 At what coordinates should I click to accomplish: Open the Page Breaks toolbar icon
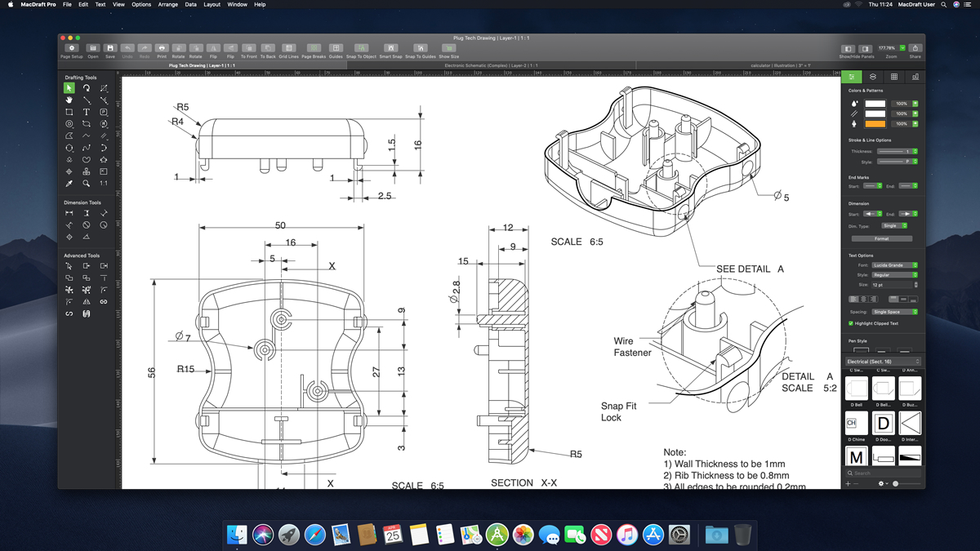(314, 48)
